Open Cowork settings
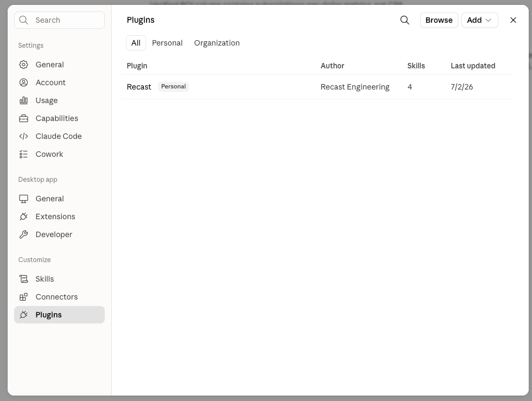Screen dimensions: 532x401 click(x=59, y=154)
